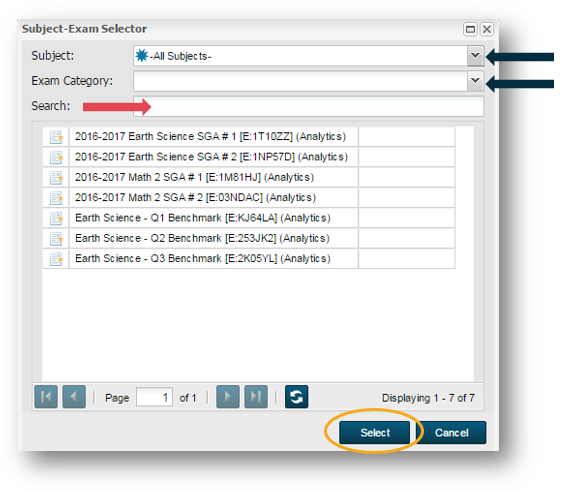Select Earth Science SGA # 2 exam row
This screenshot has height=491, width=569.
249,157
